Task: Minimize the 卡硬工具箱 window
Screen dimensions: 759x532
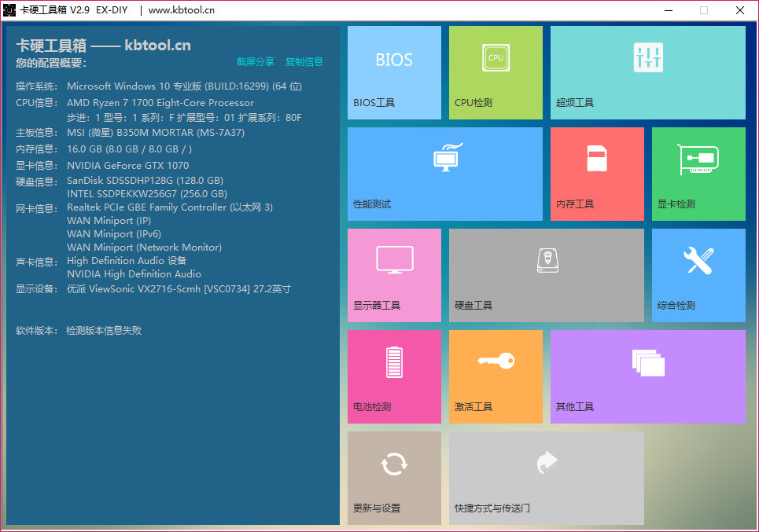Action: (669, 10)
